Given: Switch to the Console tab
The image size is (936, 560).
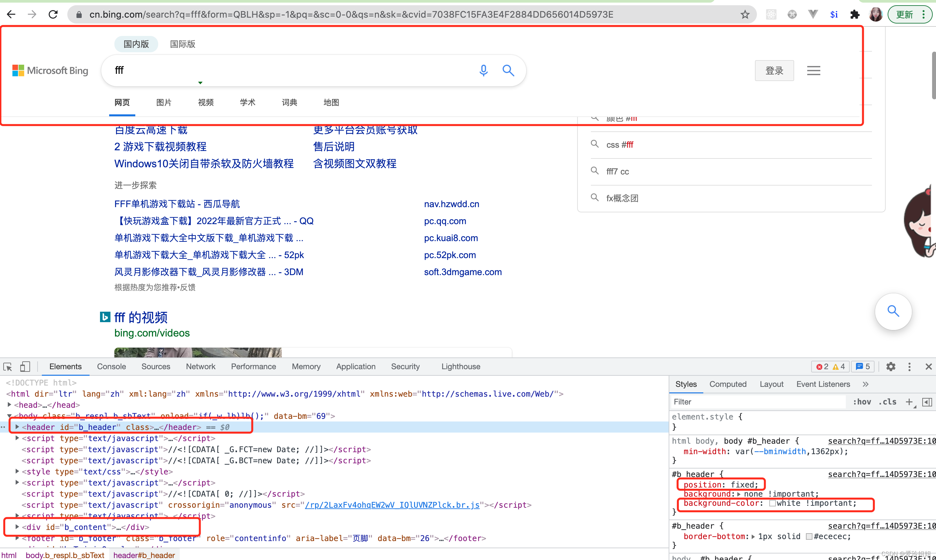Looking at the screenshot, I should click(111, 366).
